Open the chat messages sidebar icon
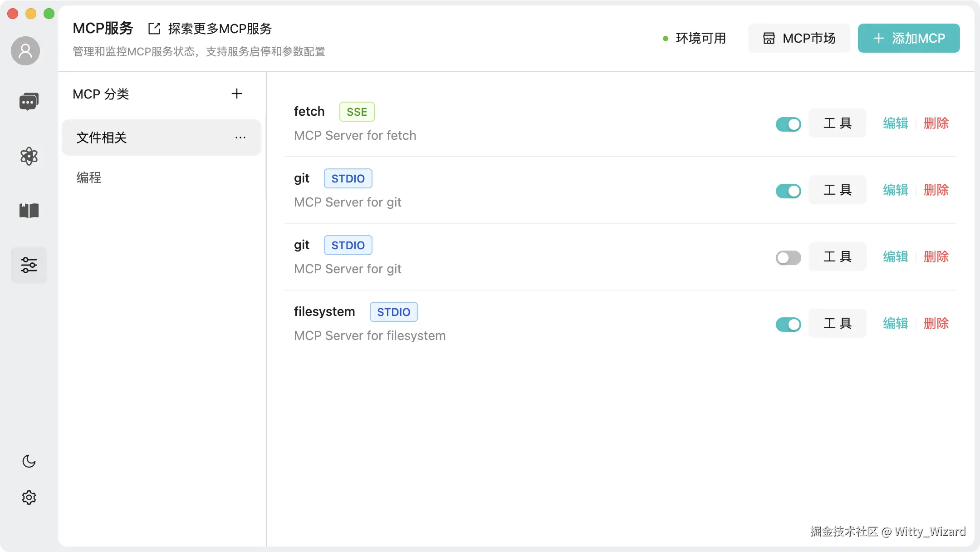Screen dimensions: 980x552 (29, 102)
